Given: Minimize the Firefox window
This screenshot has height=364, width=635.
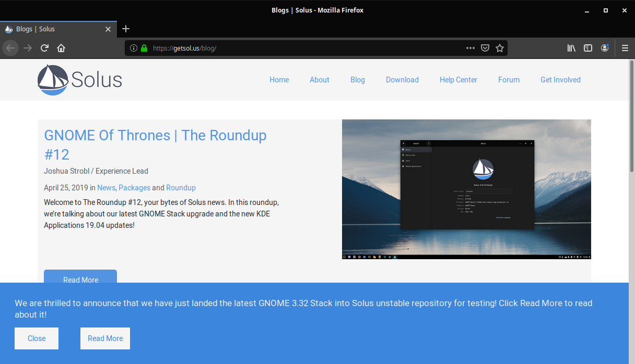Looking at the screenshot, I should 588,10.
